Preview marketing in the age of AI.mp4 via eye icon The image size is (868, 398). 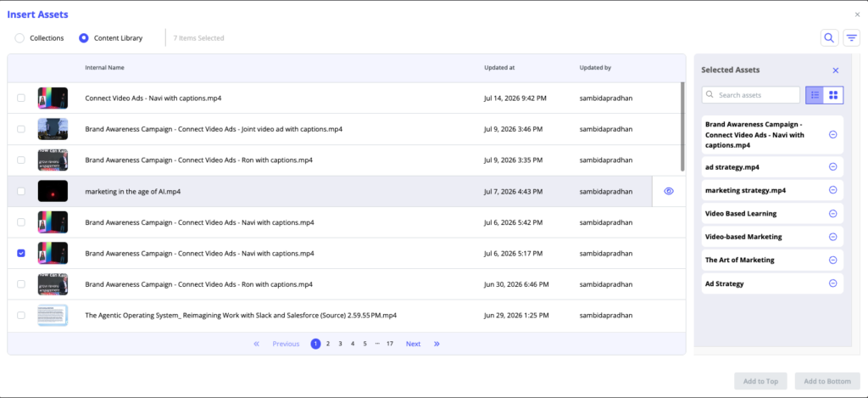pos(669,191)
